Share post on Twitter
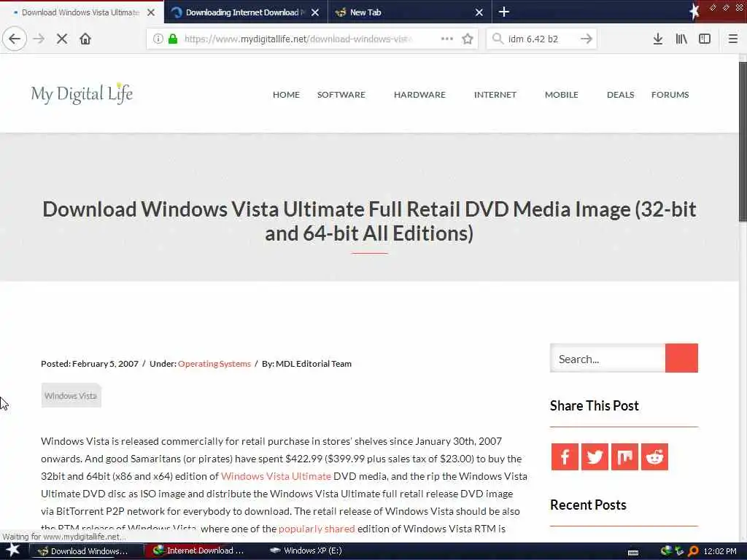747x560 pixels. pos(595,456)
